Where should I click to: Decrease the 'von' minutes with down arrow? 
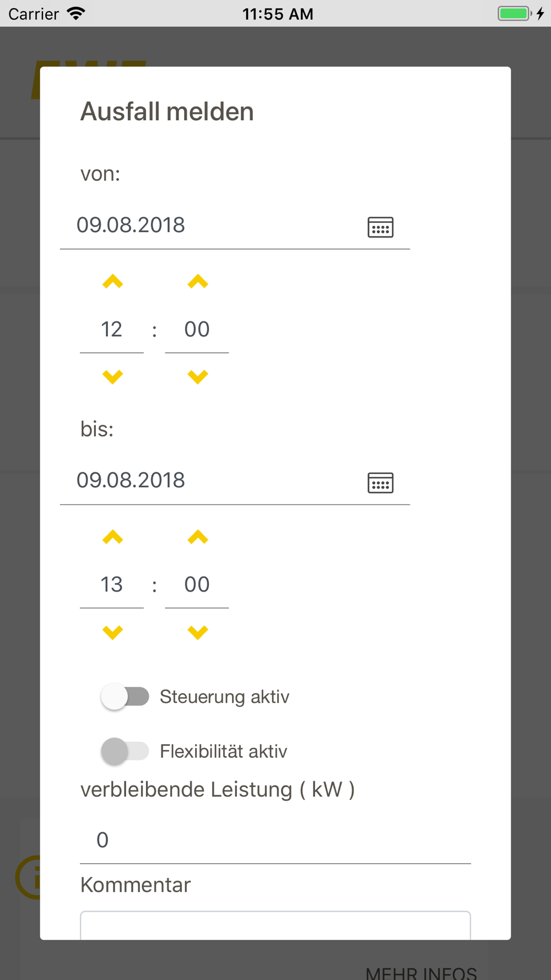197,377
